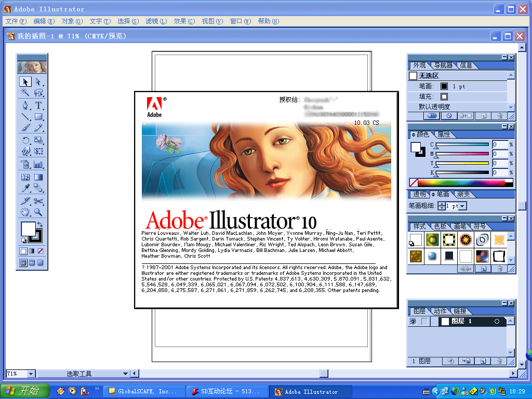The width and height of the screenshot is (532, 399).
Task: Choose the Warp tool
Action: [x=25, y=151]
